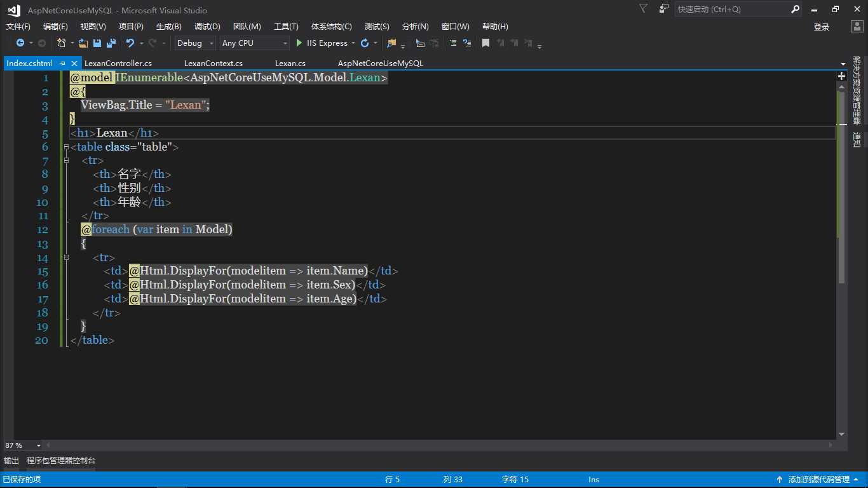Switch to the LexanContext.cs tab
868x488 pixels.
coord(214,64)
